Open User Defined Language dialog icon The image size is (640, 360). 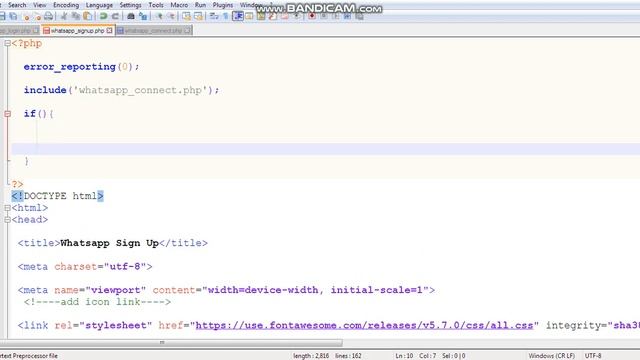tap(249, 16)
